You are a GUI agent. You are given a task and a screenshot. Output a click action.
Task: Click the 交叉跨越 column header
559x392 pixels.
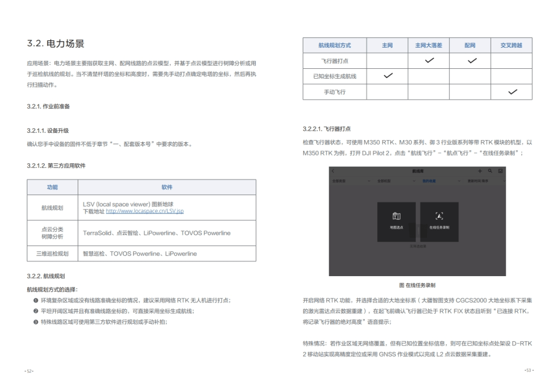pyautogui.click(x=511, y=45)
